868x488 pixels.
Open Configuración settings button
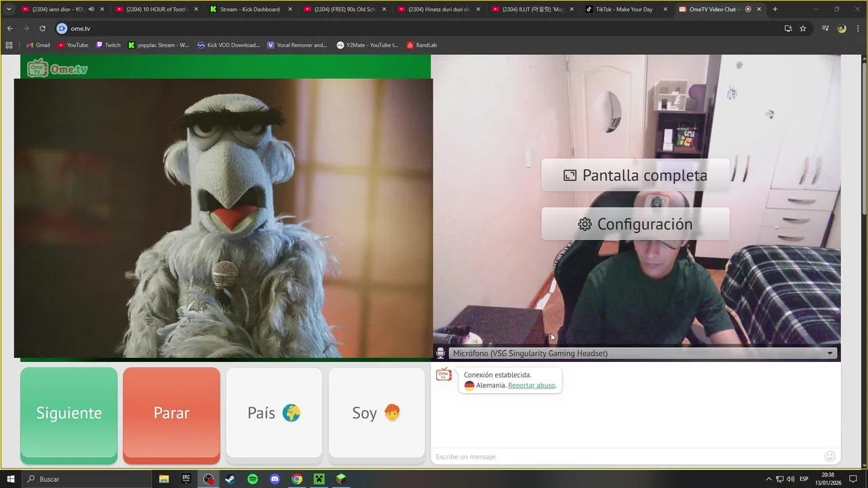pyautogui.click(x=635, y=224)
